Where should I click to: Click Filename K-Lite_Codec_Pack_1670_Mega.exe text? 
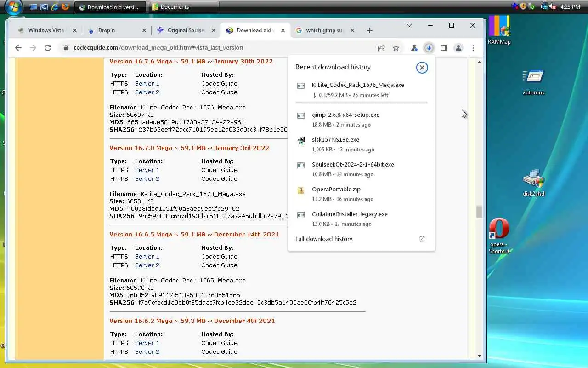click(177, 194)
